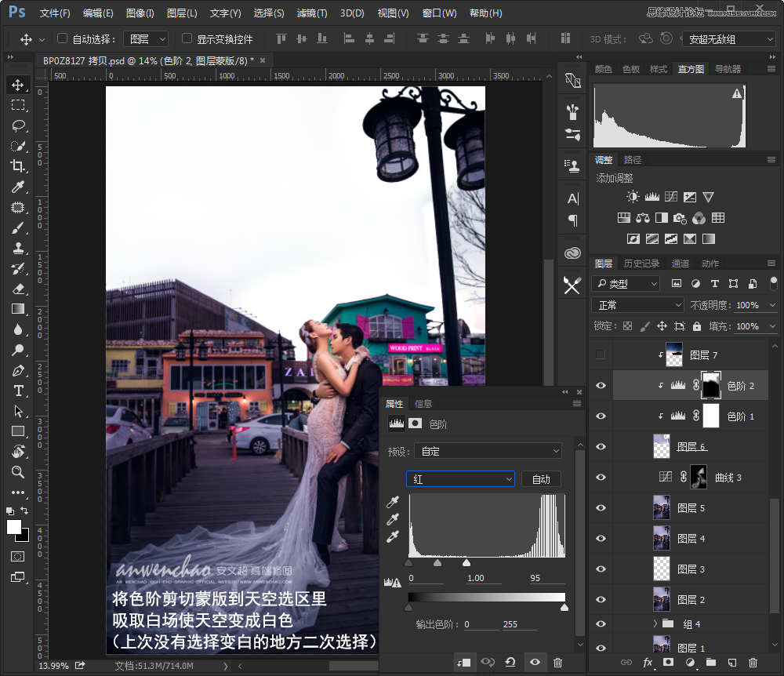Delete the adjustment layer from Properties panel

558,663
